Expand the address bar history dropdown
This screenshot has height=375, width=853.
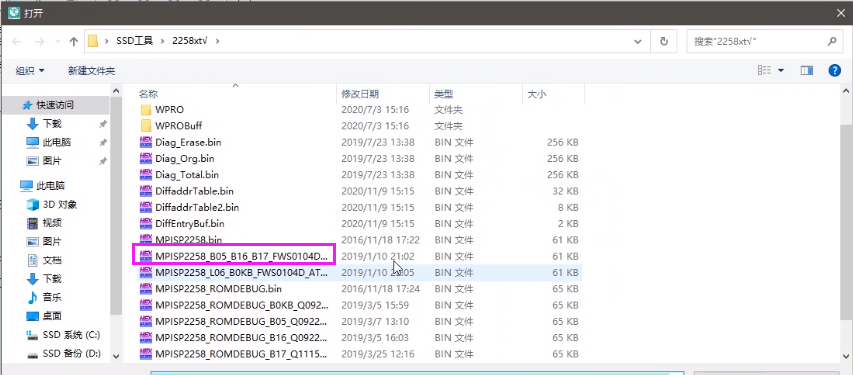(x=638, y=41)
